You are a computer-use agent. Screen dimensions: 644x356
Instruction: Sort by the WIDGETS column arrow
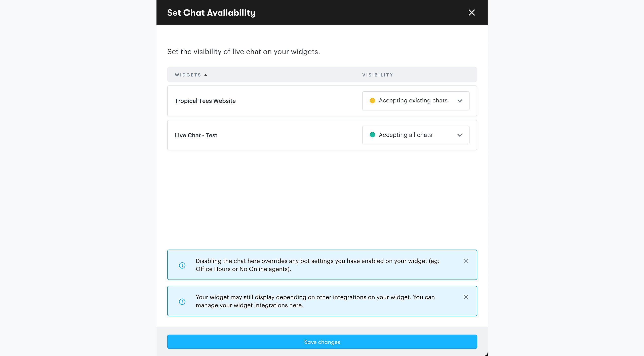(206, 75)
